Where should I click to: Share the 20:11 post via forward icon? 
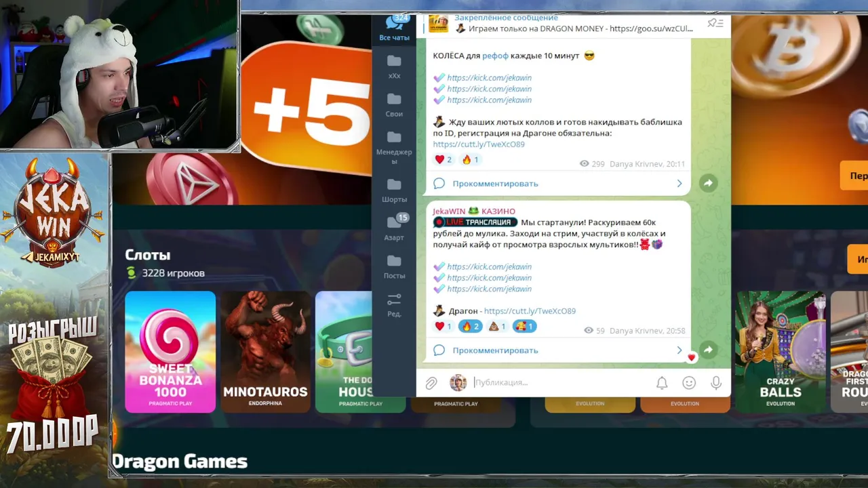click(708, 183)
